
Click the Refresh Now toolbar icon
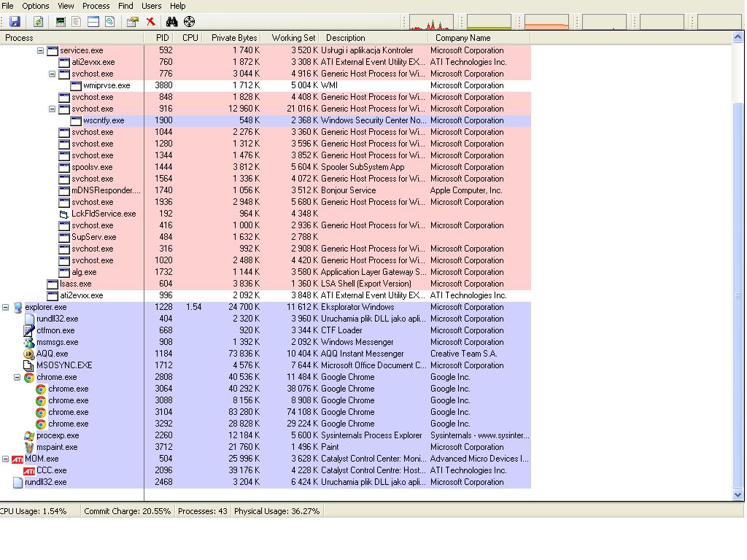(x=38, y=22)
